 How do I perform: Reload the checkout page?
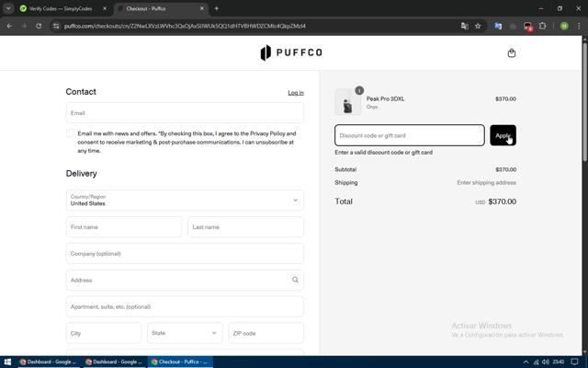click(39, 26)
